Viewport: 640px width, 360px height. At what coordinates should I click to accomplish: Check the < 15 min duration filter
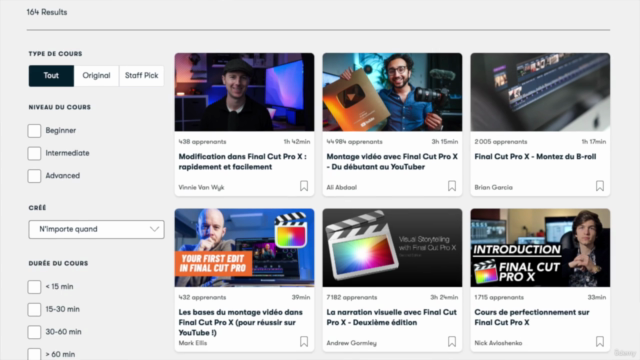[x=34, y=287]
